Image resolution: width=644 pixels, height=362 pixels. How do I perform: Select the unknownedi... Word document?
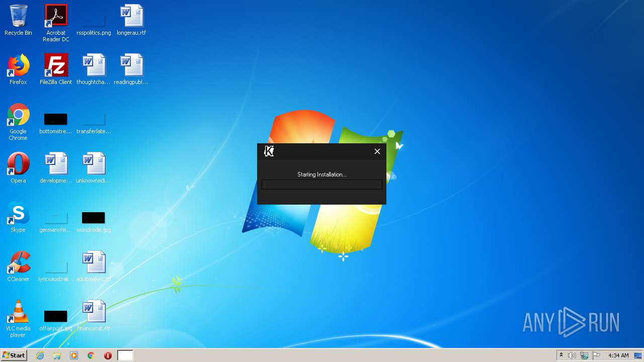(94, 168)
